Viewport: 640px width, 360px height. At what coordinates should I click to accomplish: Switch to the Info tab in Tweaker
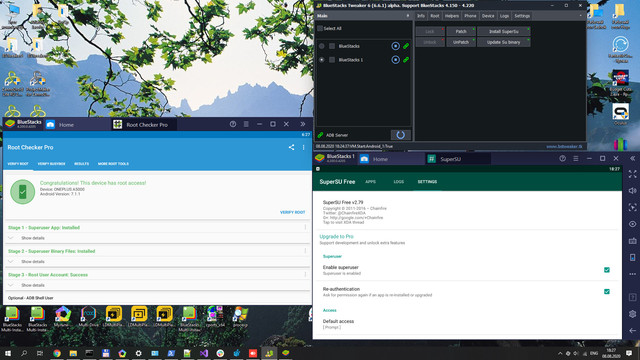(421, 16)
